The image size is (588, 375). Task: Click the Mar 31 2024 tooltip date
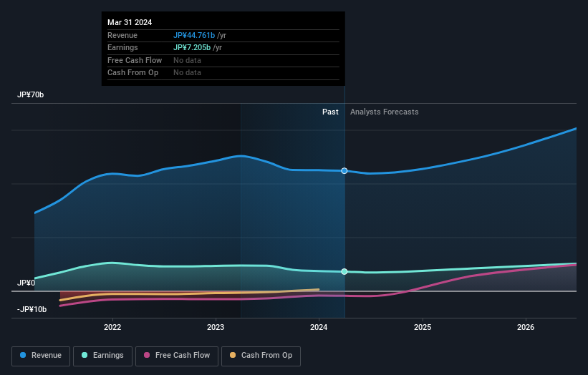click(130, 22)
